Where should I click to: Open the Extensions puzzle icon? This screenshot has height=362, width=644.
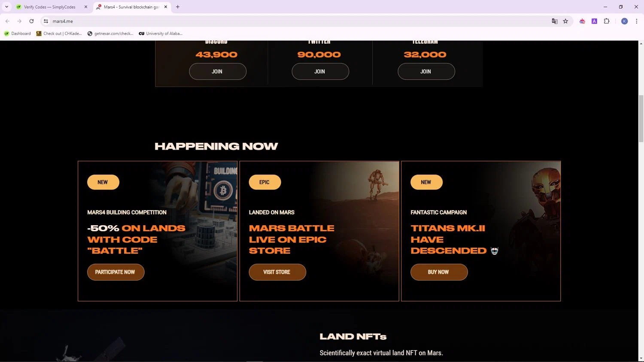coord(607,21)
